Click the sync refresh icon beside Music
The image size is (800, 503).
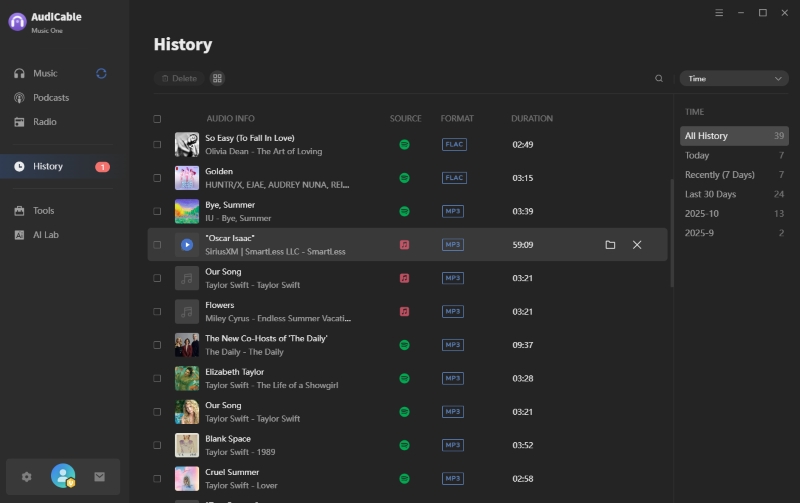(101, 73)
